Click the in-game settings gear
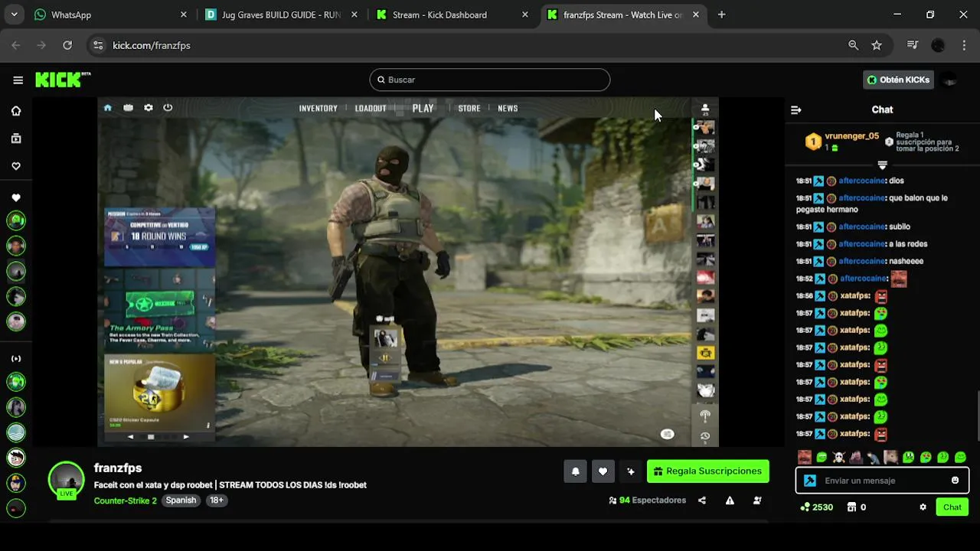Viewport: 980px width, 551px height. [x=149, y=108]
